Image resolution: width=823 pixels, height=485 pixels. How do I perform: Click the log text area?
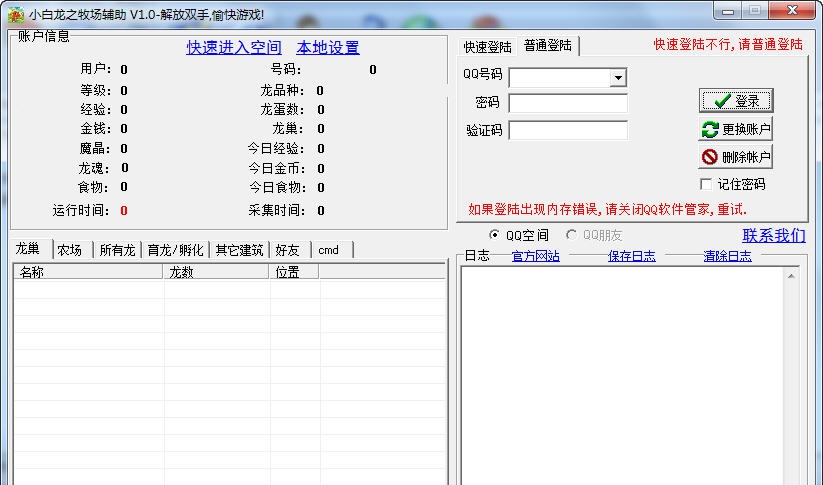click(x=622, y=376)
